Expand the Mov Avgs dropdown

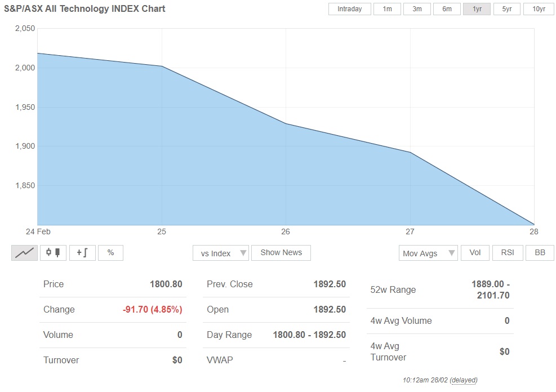click(428, 253)
